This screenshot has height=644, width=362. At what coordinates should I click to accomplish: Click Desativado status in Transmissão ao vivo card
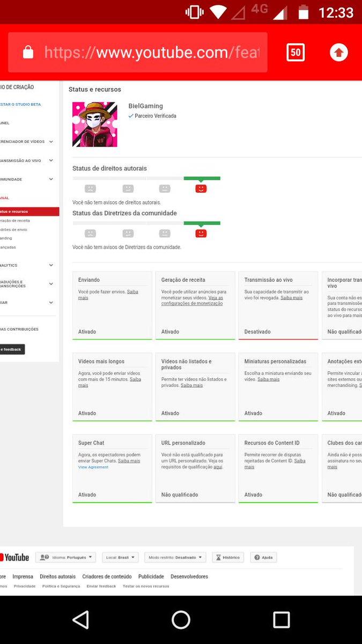pos(257,332)
